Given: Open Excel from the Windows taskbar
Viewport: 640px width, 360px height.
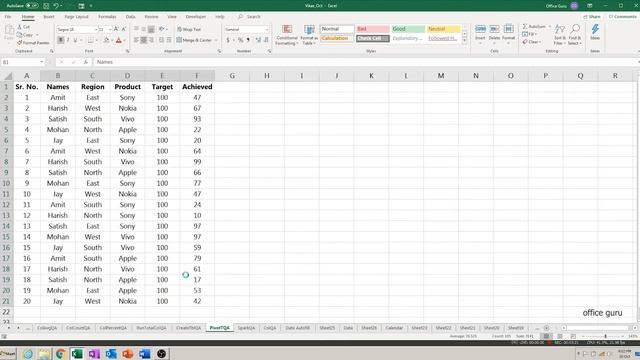Looking at the screenshot, I should pyautogui.click(x=77, y=353).
